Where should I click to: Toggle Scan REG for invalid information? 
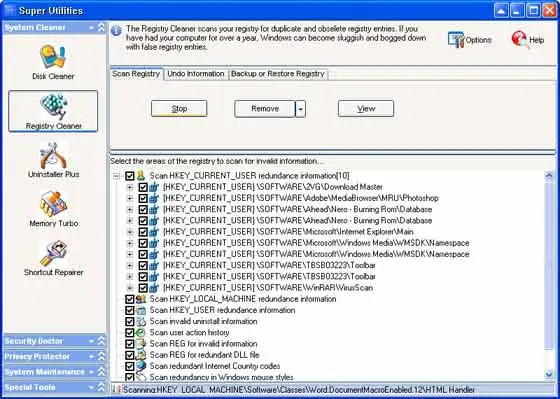tap(130, 344)
